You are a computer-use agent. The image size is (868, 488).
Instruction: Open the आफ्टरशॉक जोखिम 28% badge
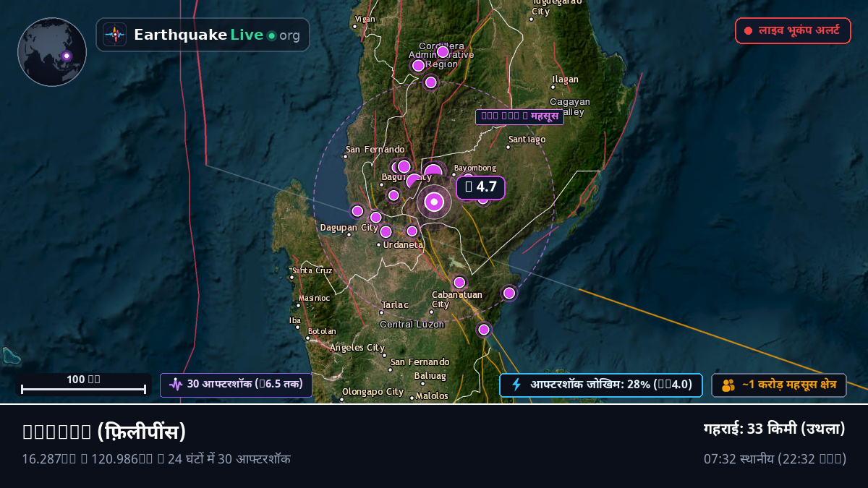(600, 385)
